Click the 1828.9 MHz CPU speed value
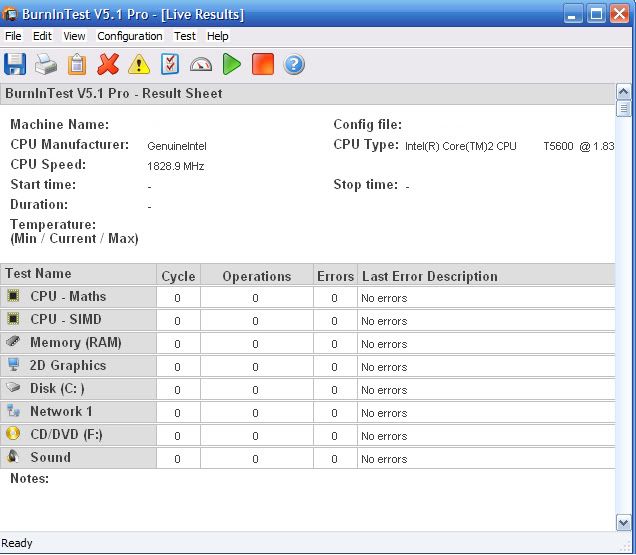 pyautogui.click(x=176, y=166)
